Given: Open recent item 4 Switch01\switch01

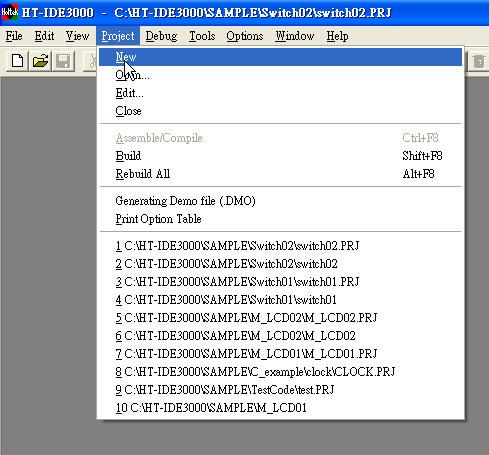Looking at the screenshot, I should pos(280,300).
